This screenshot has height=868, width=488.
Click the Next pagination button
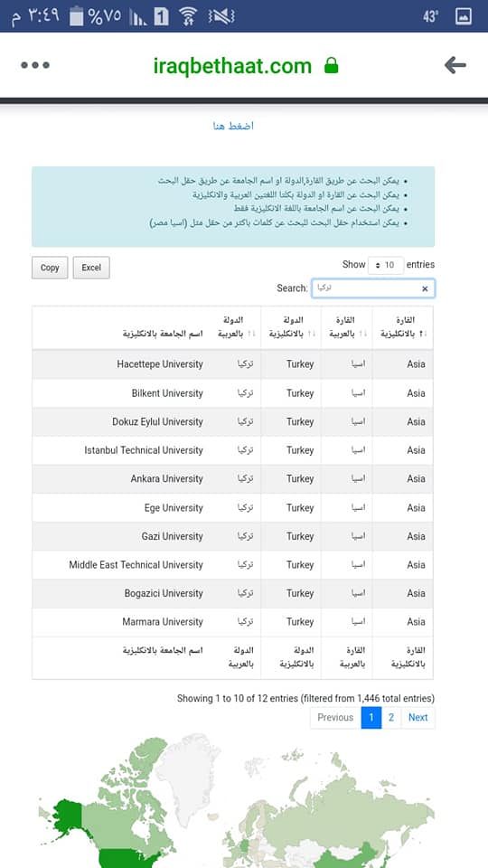point(418,717)
